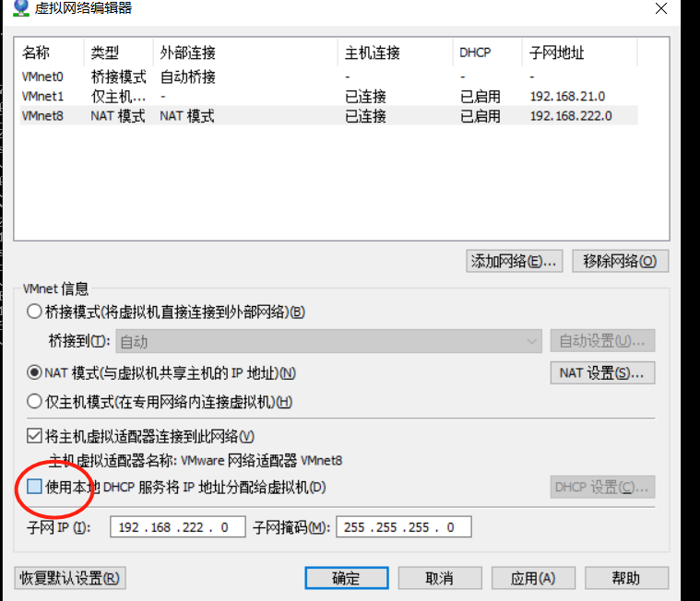Open 帮助 help button
700x601 pixels.
tap(627, 578)
